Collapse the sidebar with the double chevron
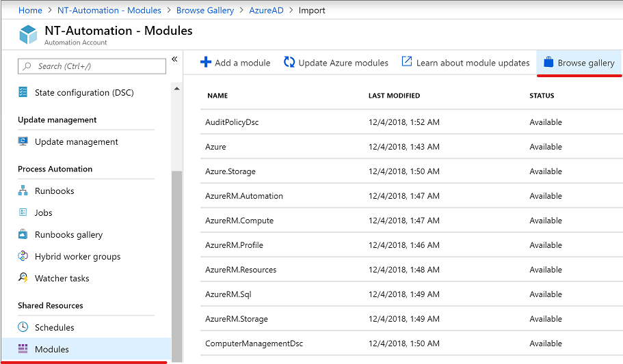623x364 pixels. 174,59
